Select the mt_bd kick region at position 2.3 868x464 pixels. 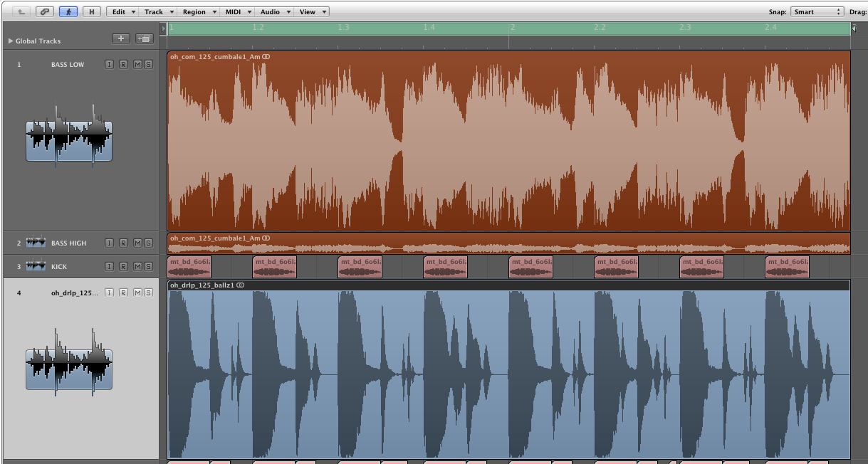tap(702, 267)
